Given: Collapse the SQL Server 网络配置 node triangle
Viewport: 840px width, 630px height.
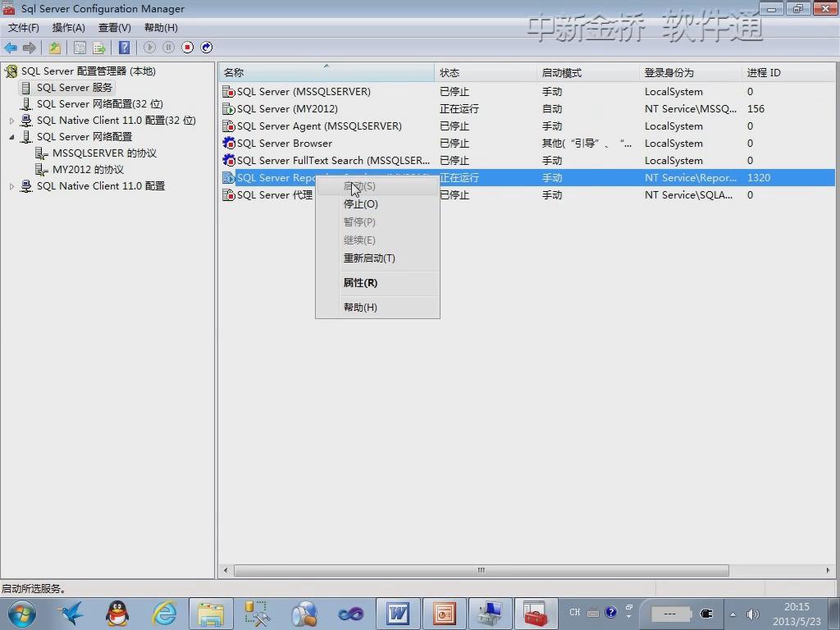Looking at the screenshot, I should click(11, 137).
